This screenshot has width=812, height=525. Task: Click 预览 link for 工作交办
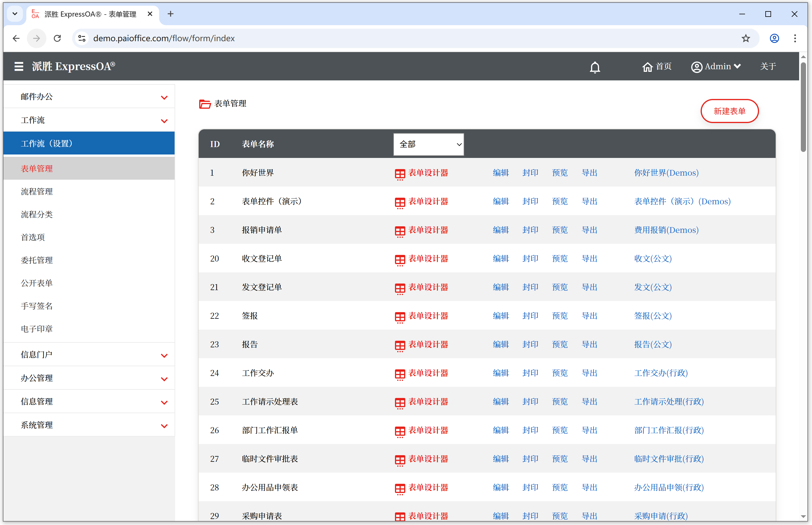click(560, 373)
